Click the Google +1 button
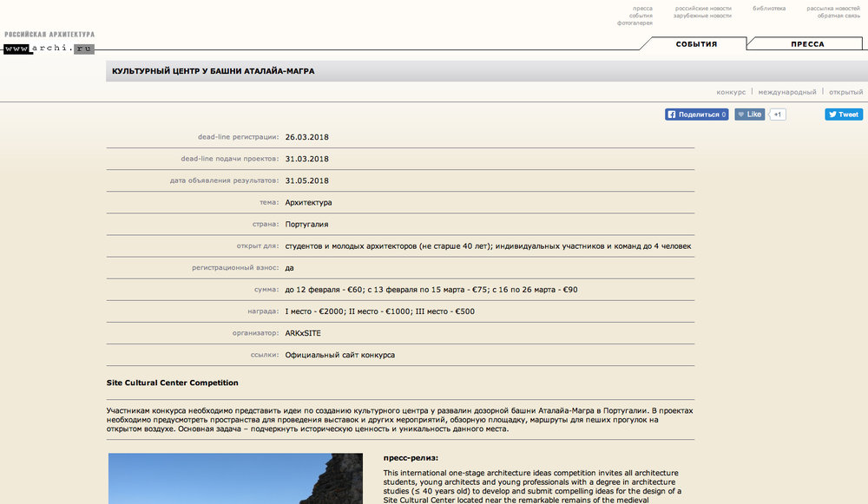The image size is (868, 504). point(777,115)
